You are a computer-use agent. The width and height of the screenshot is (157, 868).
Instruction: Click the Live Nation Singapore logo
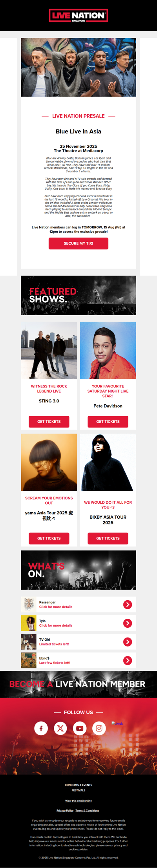[78, 16]
